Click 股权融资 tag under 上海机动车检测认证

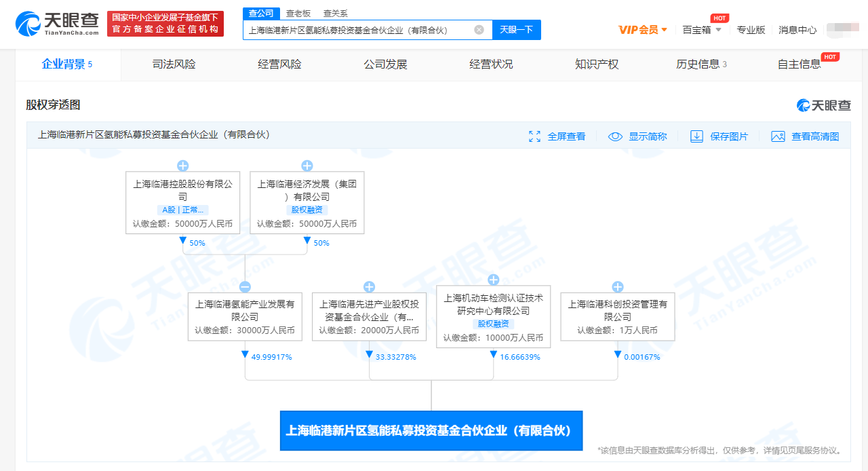pyautogui.click(x=493, y=324)
